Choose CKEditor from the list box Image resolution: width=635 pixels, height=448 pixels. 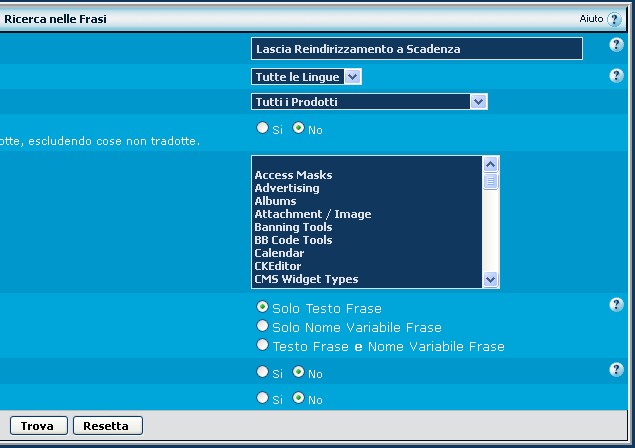point(278,266)
